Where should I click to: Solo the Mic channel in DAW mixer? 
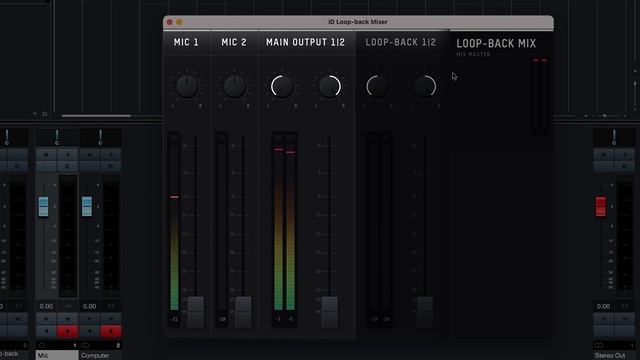pos(67,155)
